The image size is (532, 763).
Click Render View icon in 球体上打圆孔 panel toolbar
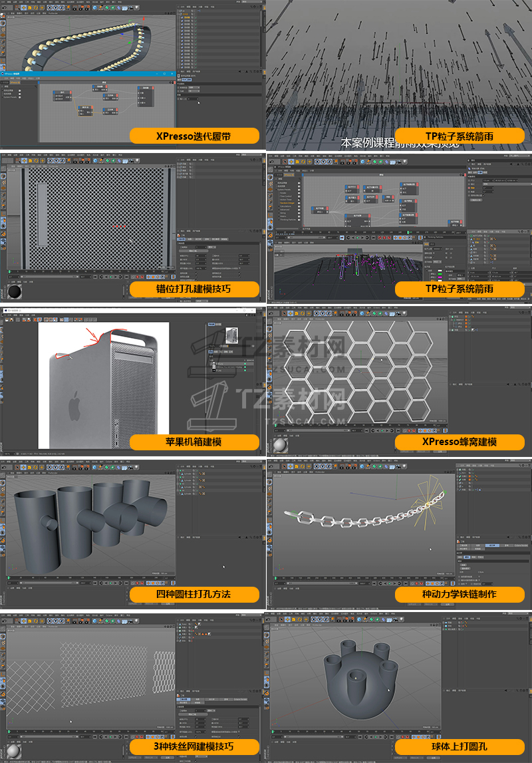[339, 619]
